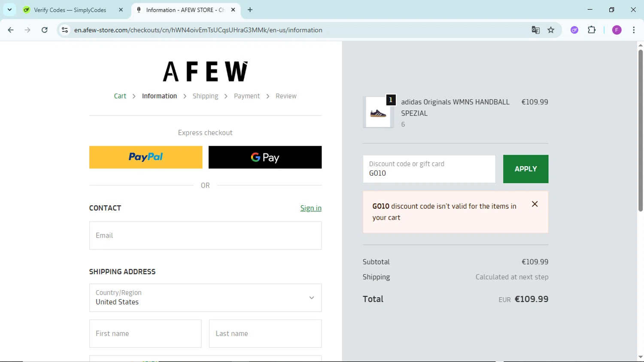The width and height of the screenshot is (644, 362).
Task: Click the adidas Handball Spezial thumbnail
Action: [x=378, y=112]
